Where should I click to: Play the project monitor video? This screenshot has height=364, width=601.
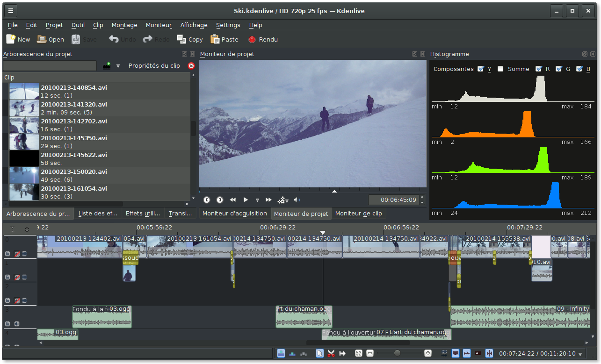(246, 200)
